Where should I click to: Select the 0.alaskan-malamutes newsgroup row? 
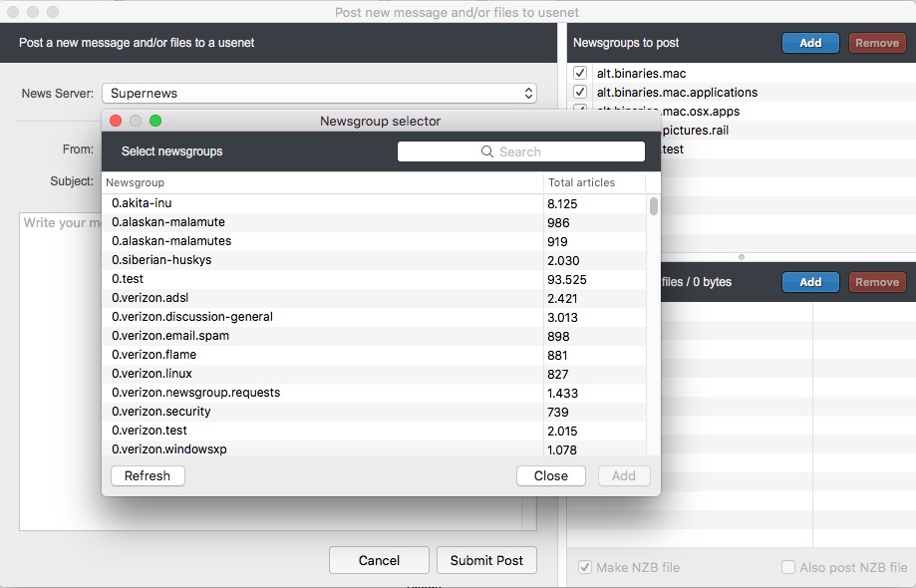(x=374, y=241)
